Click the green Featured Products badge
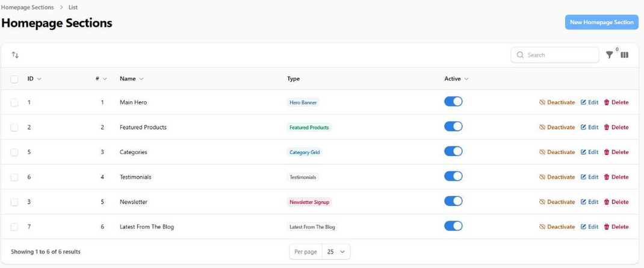The width and height of the screenshot is (644, 268). (x=309, y=128)
